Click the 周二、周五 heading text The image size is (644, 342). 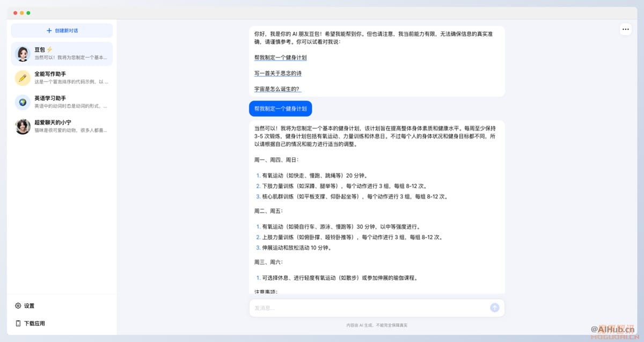(268, 211)
